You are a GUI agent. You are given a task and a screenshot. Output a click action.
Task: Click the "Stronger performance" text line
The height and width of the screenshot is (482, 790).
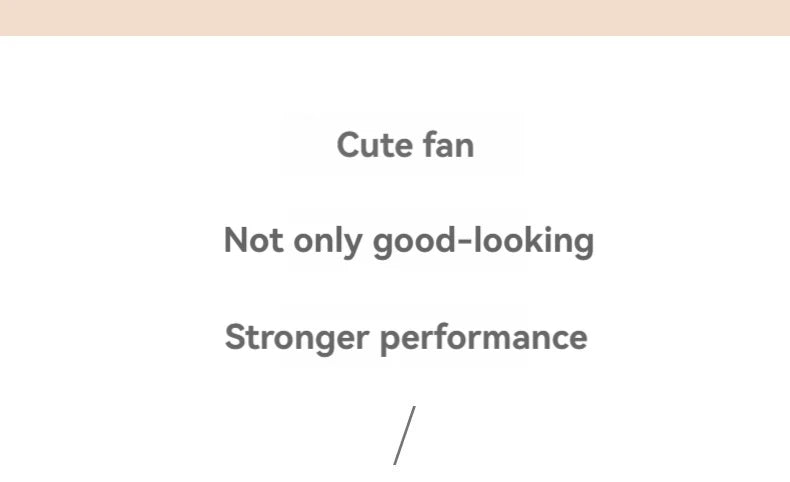[x=406, y=337]
